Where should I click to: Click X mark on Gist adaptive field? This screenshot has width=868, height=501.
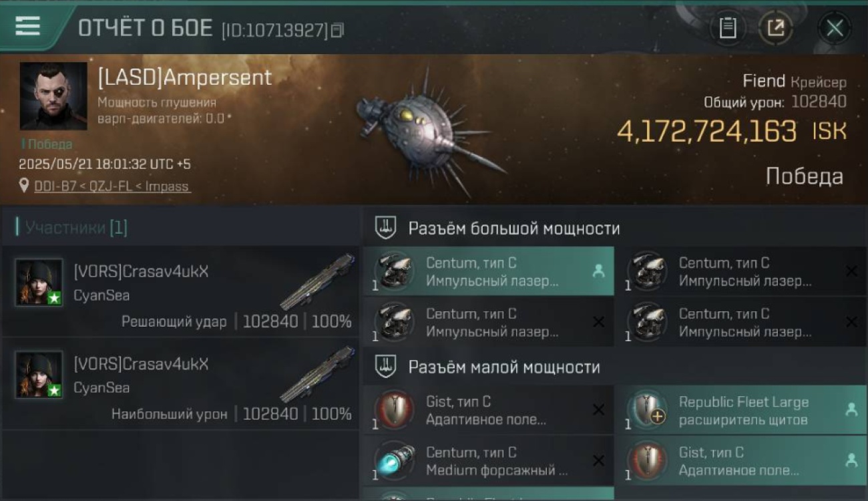(x=599, y=410)
